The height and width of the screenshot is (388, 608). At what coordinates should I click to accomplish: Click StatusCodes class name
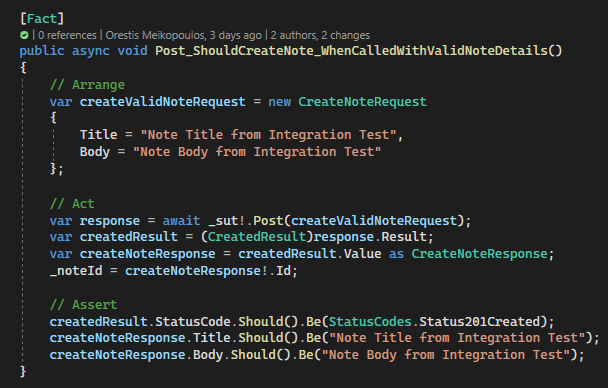pyautogui.click(x=370, y=322)
